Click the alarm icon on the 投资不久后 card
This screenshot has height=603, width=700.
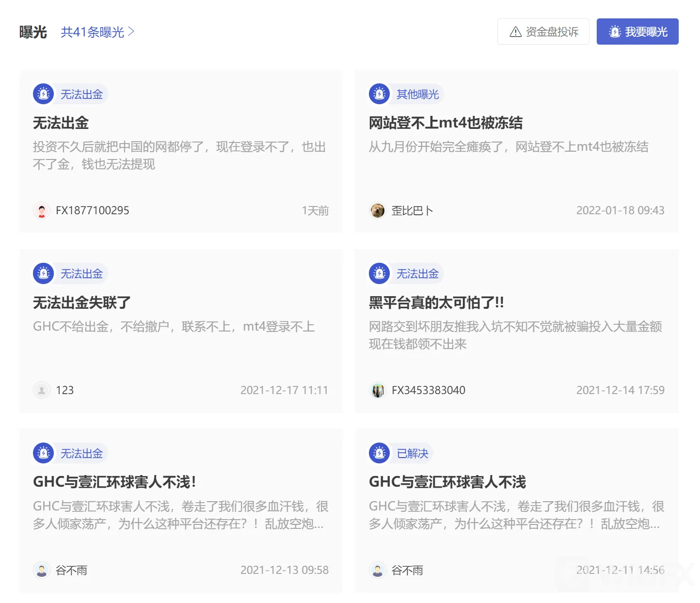coord(44,94)
